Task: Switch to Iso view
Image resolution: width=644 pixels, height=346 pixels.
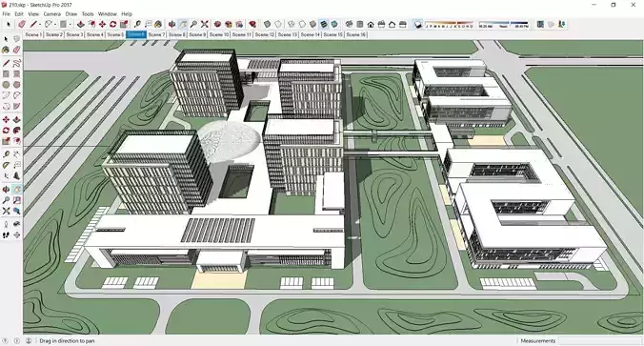Action: [349, 24]
